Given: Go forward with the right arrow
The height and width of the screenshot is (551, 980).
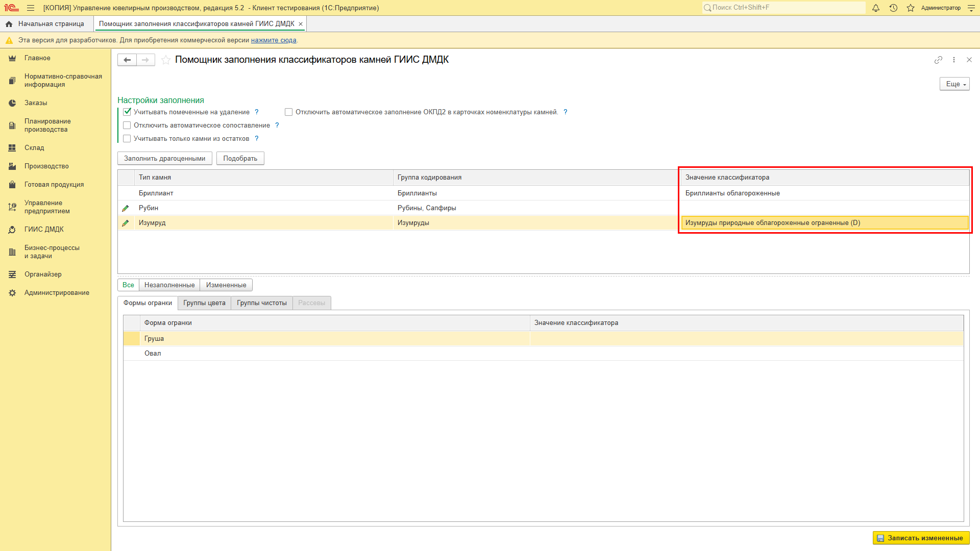Looking at the screenshot, I should 145,60.
